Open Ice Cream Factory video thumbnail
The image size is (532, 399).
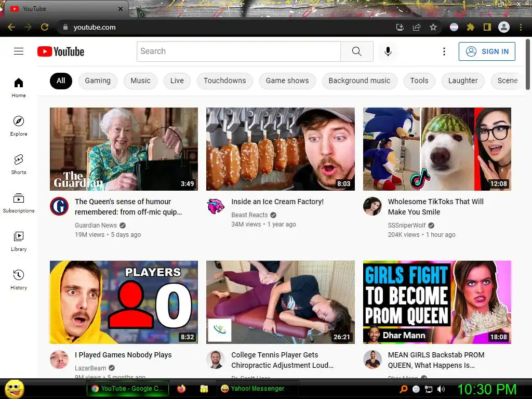pos(281,149)
